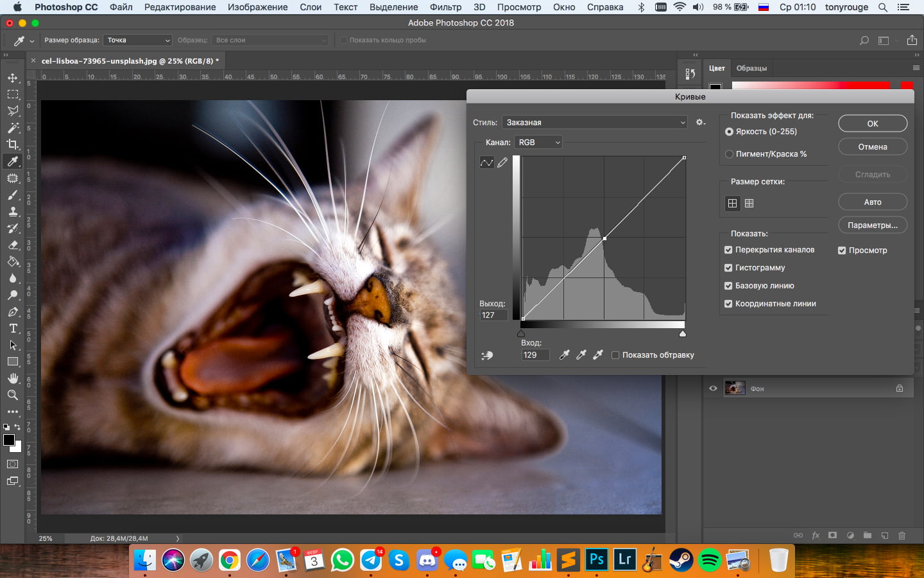This screenshot has width=924, height=578.
Task: Select Пигмент/Краска % radio button
Action: point(729,154)
